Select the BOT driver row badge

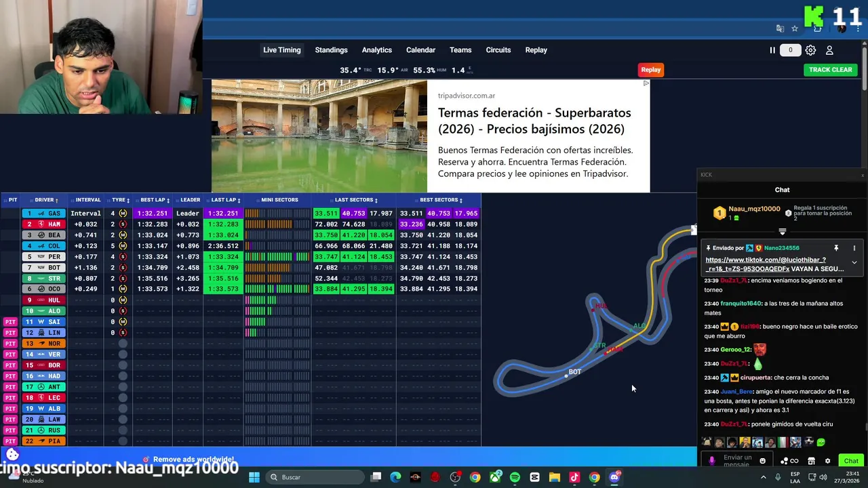click(x=44, y=268)
